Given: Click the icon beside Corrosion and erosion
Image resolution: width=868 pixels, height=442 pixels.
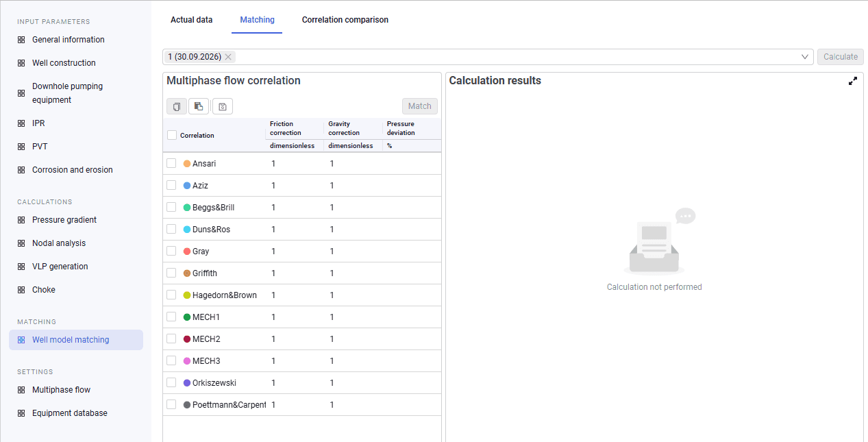Looking at the screenshot, I should coord(21,170).
